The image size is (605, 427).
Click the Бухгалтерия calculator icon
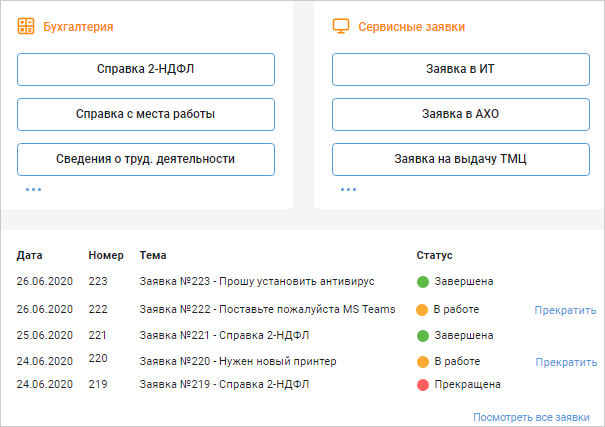click(x=26, y=26)
